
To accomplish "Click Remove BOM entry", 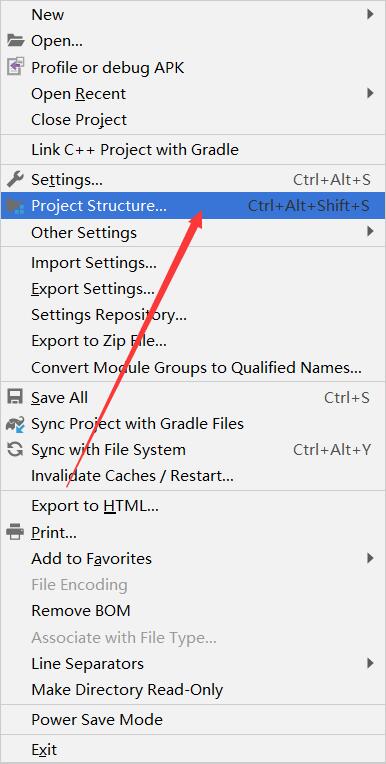I will (x=193, y=611).
